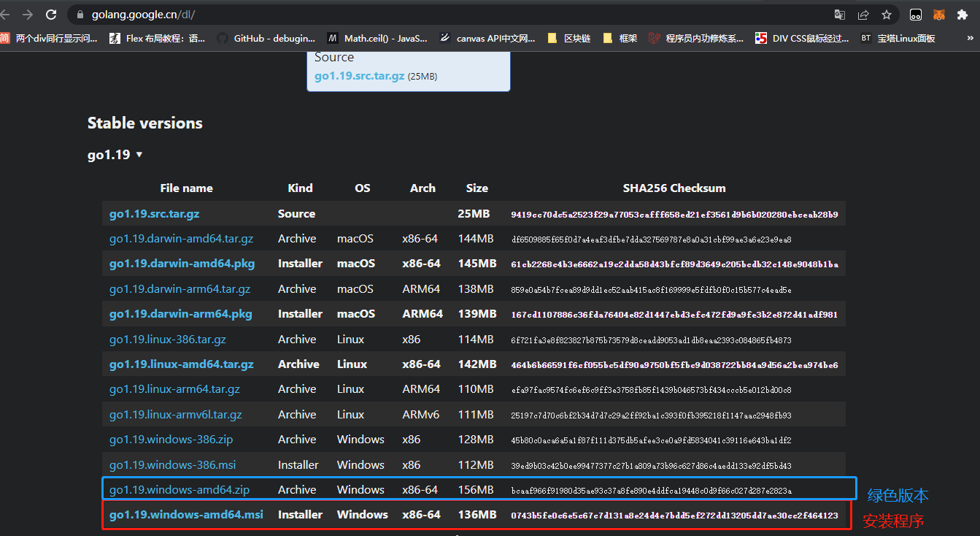Image resolution: width=980 pixels, height=536 pixels.
Task: Open the 框架 bookmark folder
Action: [620, 38]
